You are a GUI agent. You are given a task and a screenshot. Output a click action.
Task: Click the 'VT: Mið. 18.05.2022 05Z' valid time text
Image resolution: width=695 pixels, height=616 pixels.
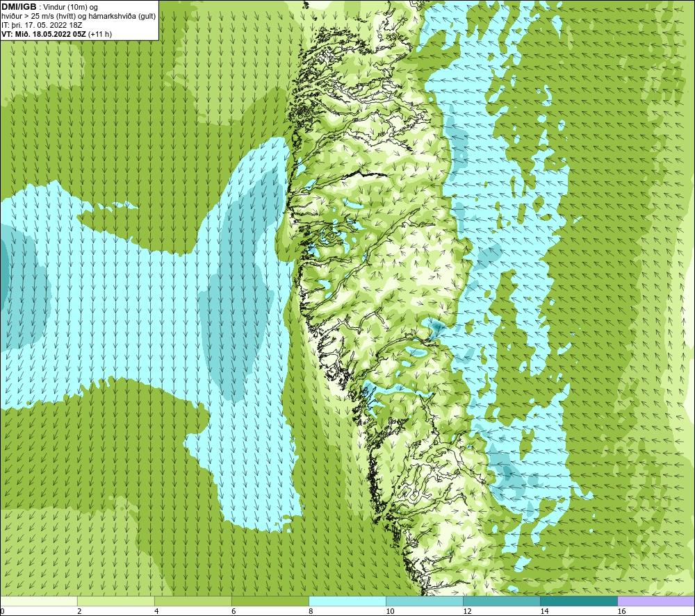tap(44, 34)
